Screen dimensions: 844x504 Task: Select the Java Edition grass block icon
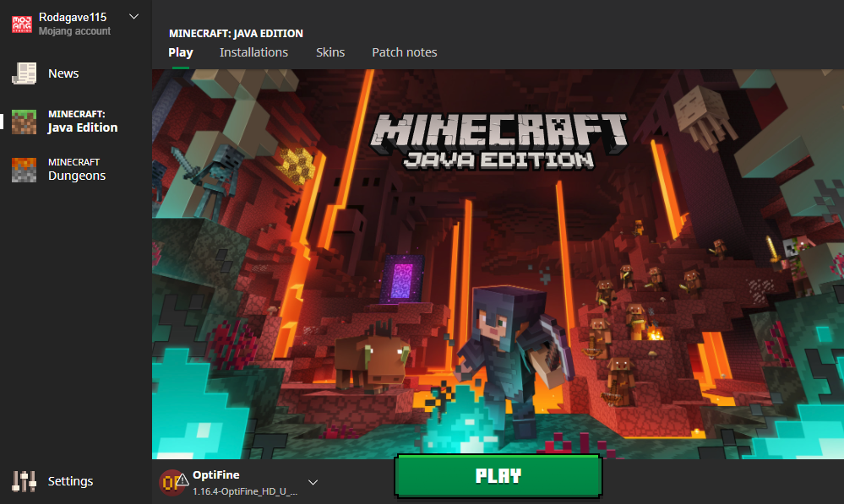(x=24, y=122)
